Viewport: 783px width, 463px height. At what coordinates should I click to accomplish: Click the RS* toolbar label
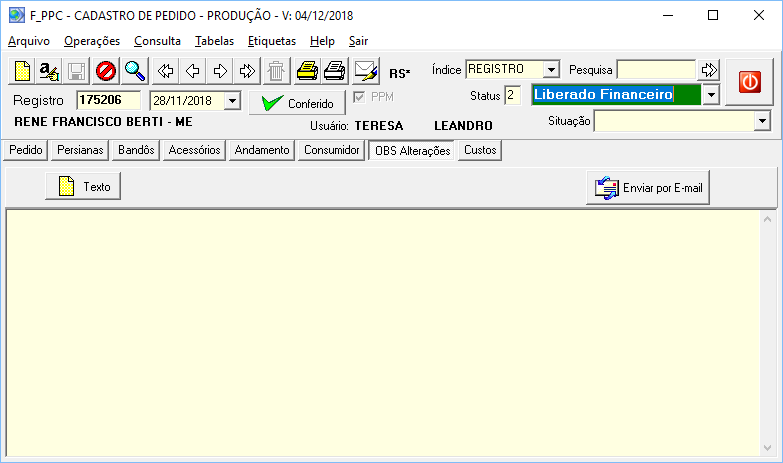(399, 73)
